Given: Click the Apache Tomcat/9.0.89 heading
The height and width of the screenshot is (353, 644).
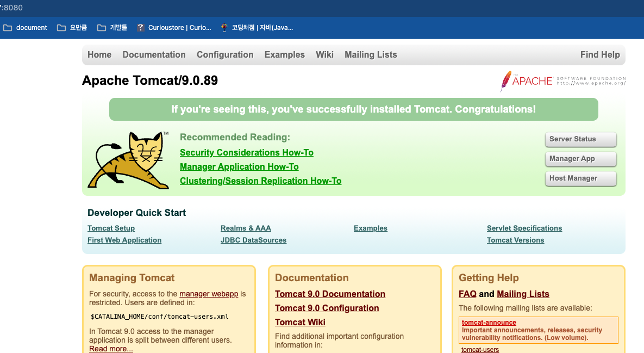Looking at the screenshot, I should tap(150, 80).
